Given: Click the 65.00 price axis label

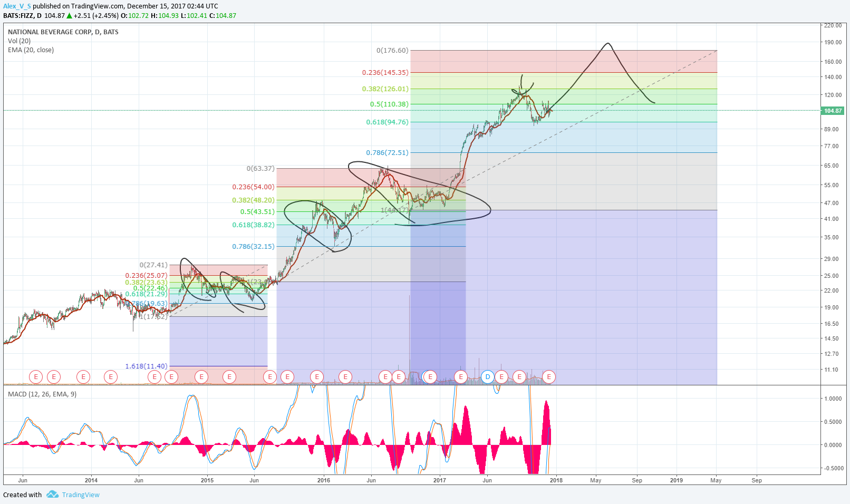Looking at the screenshot, I should pos(831,166).
